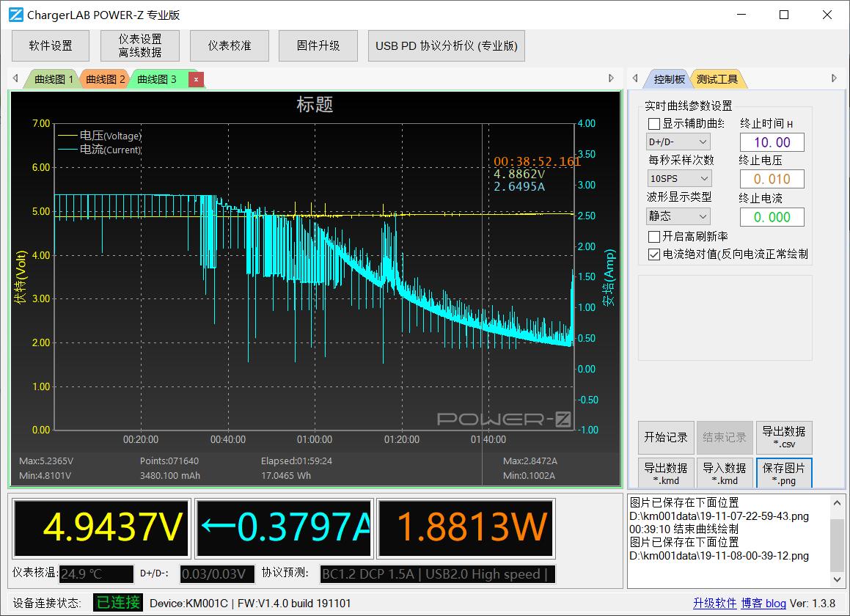Click the 终止时间 value input field
Viewport: 850px width, 616px height.
[772, 142]
